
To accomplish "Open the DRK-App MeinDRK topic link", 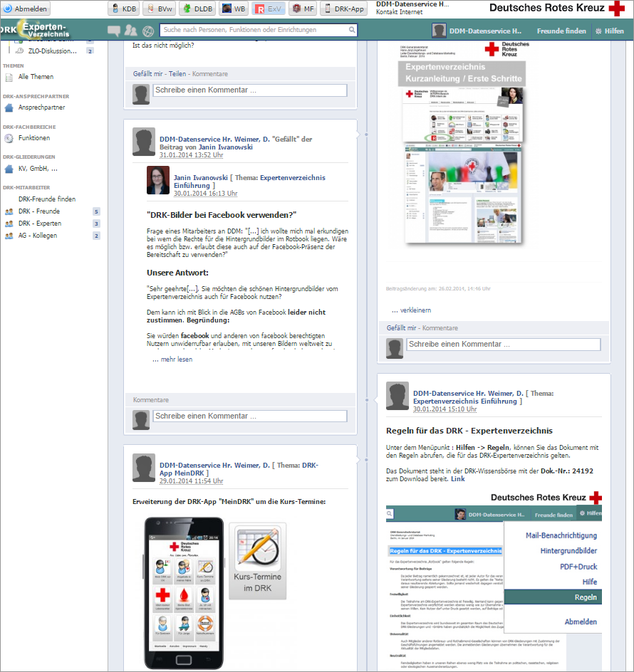I will coord(239,469).
